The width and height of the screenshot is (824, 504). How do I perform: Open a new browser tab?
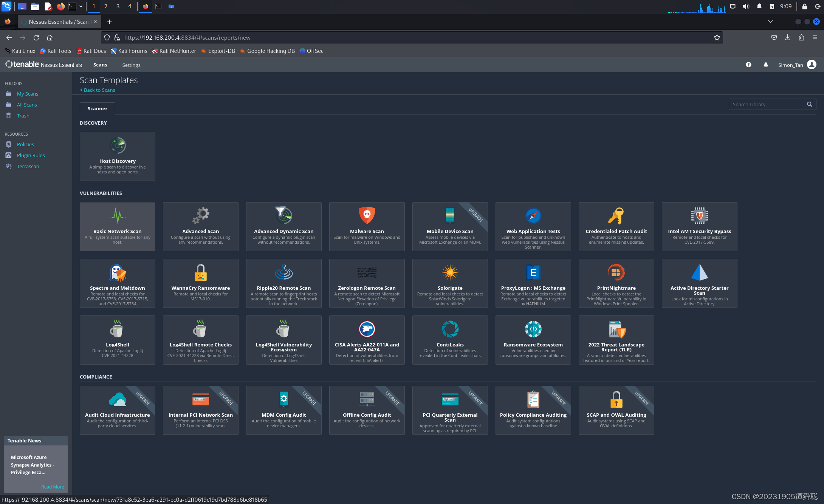[109, 22]
